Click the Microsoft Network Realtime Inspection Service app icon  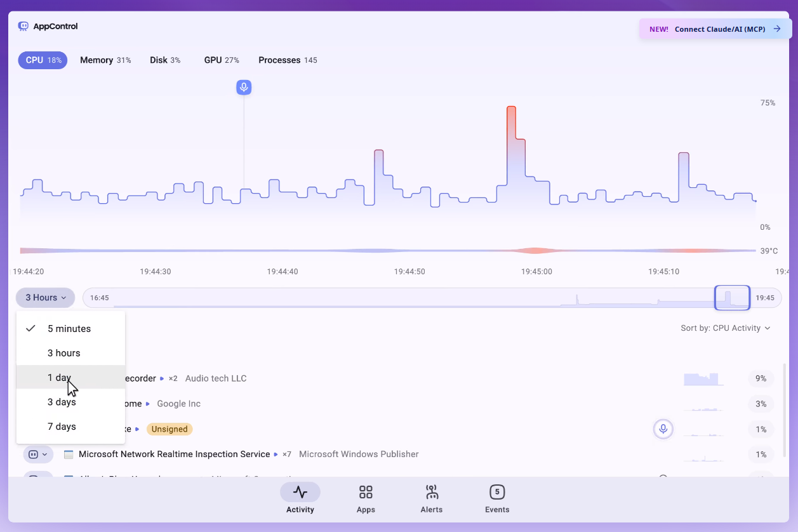[69, 455]
